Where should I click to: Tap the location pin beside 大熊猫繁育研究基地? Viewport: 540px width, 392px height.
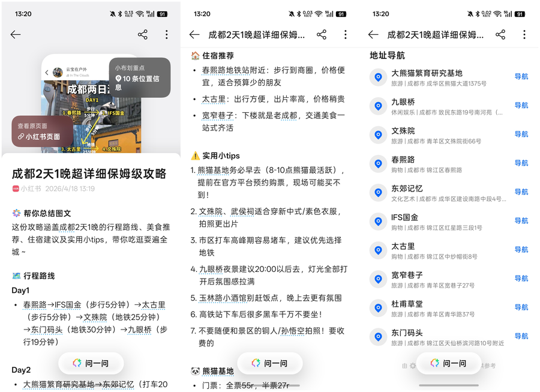point(378,77)
